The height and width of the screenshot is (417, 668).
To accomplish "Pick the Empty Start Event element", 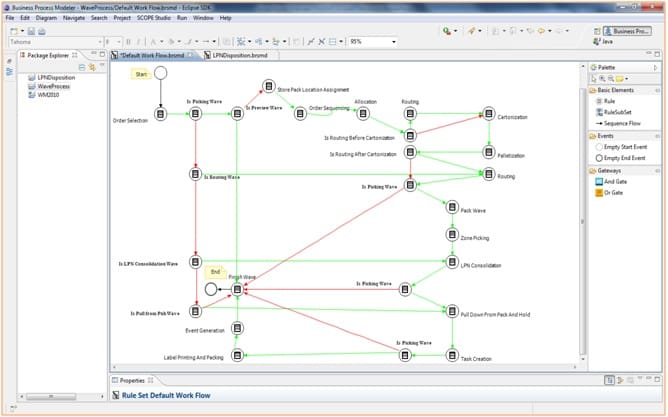I will click(x=621, y=147).
